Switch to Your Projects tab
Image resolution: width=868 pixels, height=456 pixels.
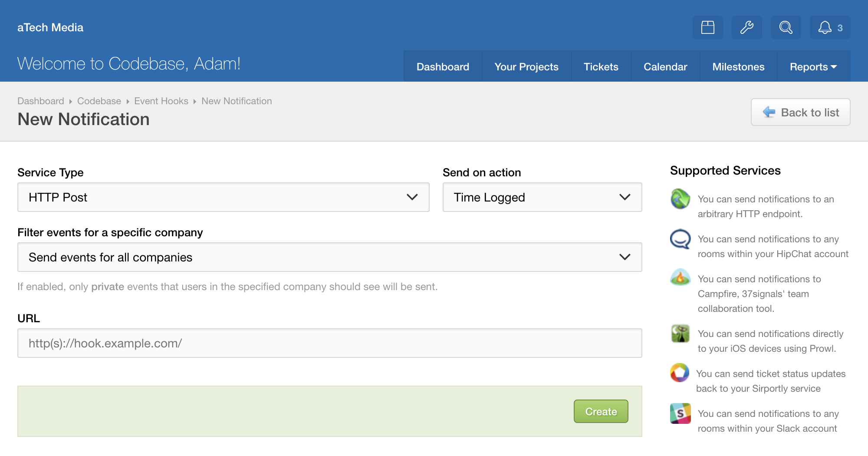(x=526, y=66)
